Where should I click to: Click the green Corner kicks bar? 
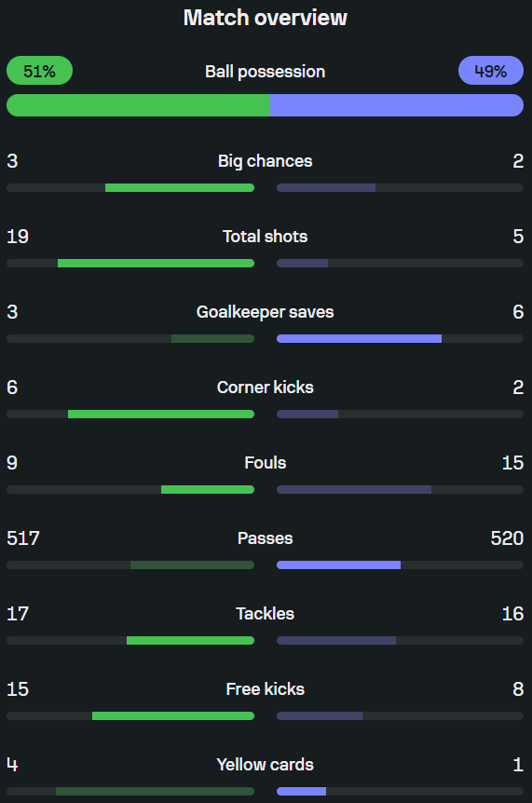161,414
